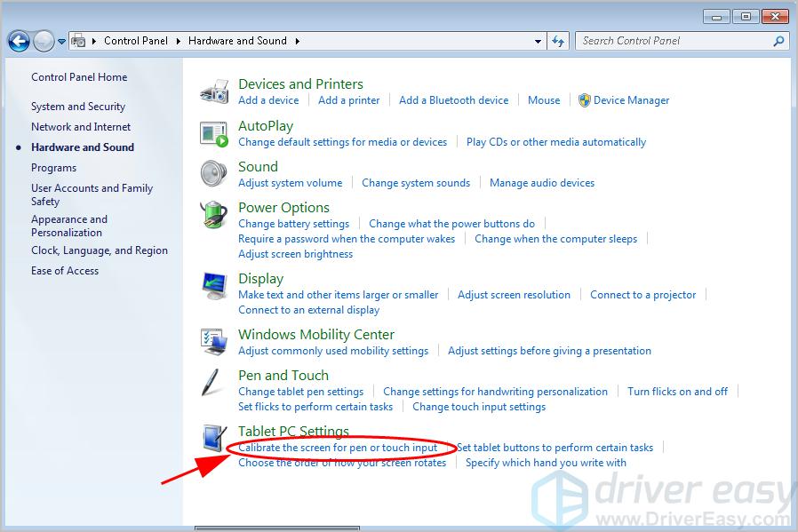Click Adjust settings before giving a presentation
This screenshot has height=532, width=798.
click(x=549, y=351)
